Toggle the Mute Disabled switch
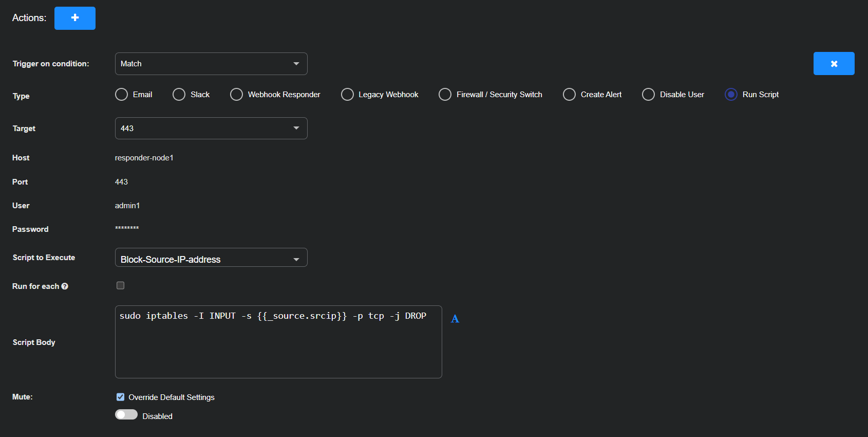Viewport: 868px width, 437px height. click(x=126, y=415)
